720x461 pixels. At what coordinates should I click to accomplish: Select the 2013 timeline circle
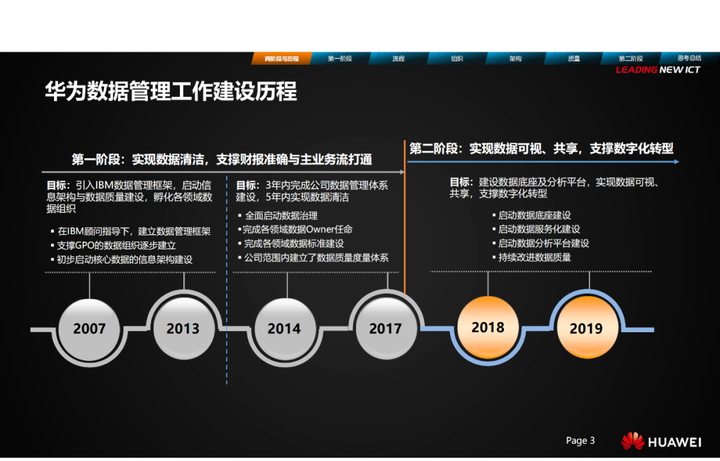[x=183, y=328]
